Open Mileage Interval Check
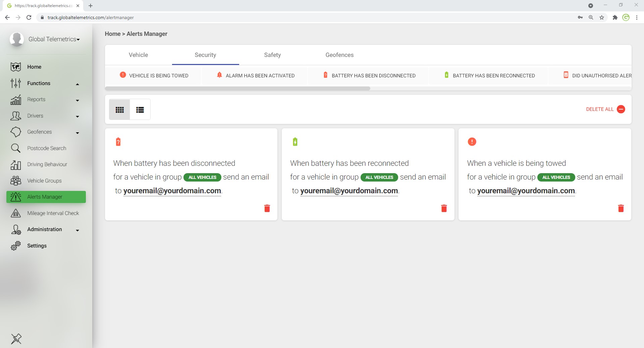The image size is (644, 348). pyautogui.click(x=53, y=213)
